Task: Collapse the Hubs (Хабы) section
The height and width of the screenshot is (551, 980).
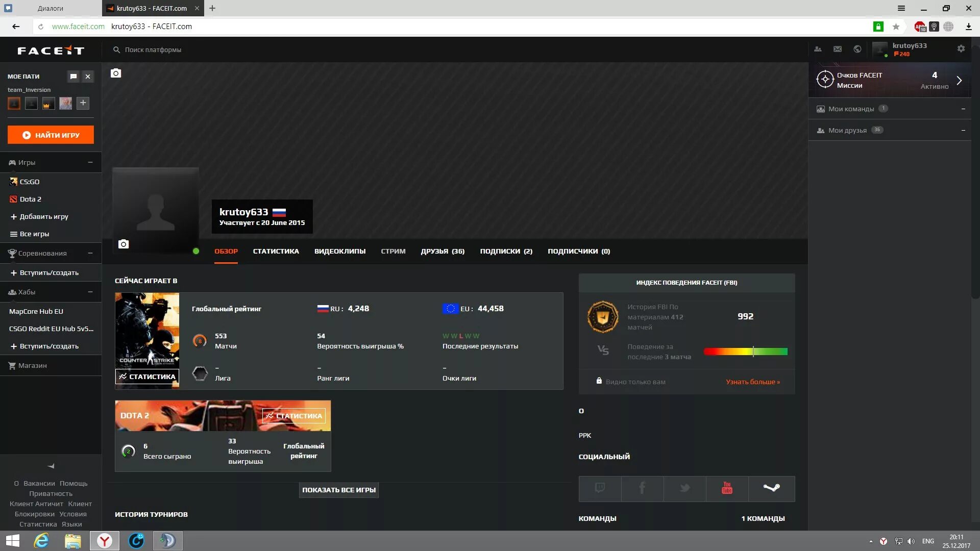Action: [90, 292]
